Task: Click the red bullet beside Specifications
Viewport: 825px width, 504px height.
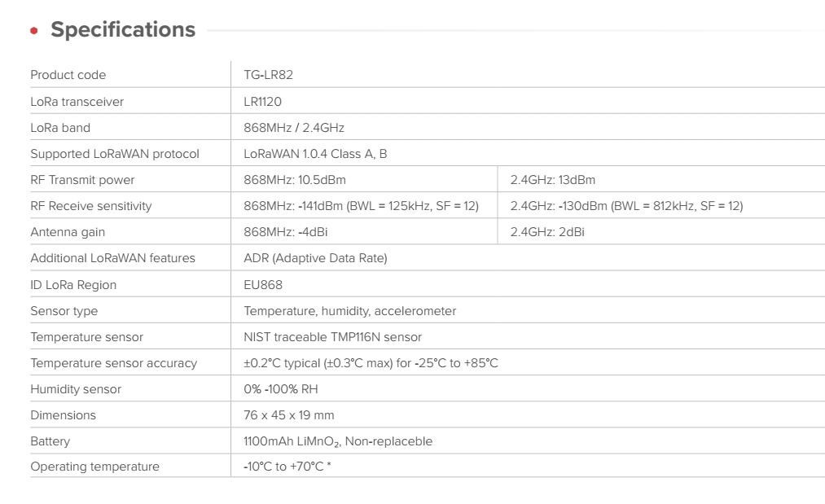Action: [34, 31]
